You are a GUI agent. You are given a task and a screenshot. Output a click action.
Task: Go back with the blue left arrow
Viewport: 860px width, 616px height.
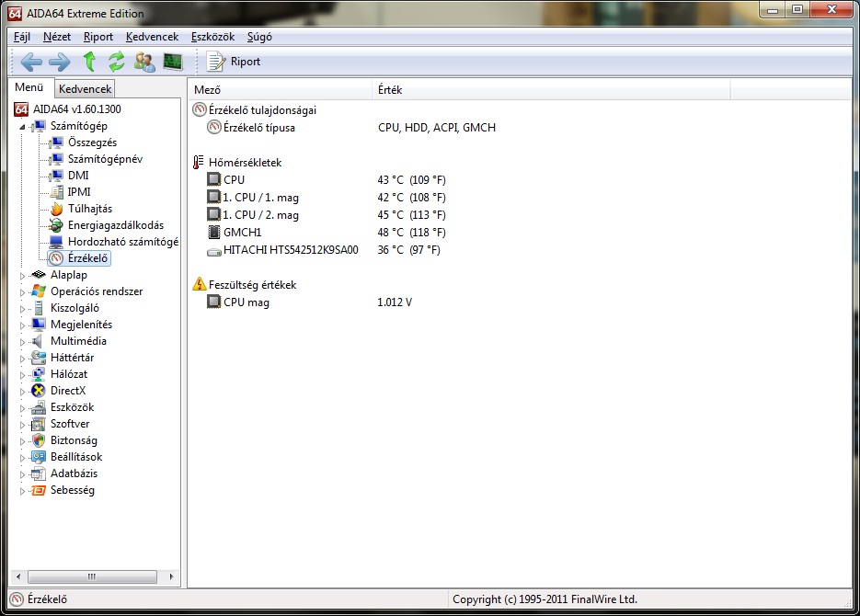[31, 62]
